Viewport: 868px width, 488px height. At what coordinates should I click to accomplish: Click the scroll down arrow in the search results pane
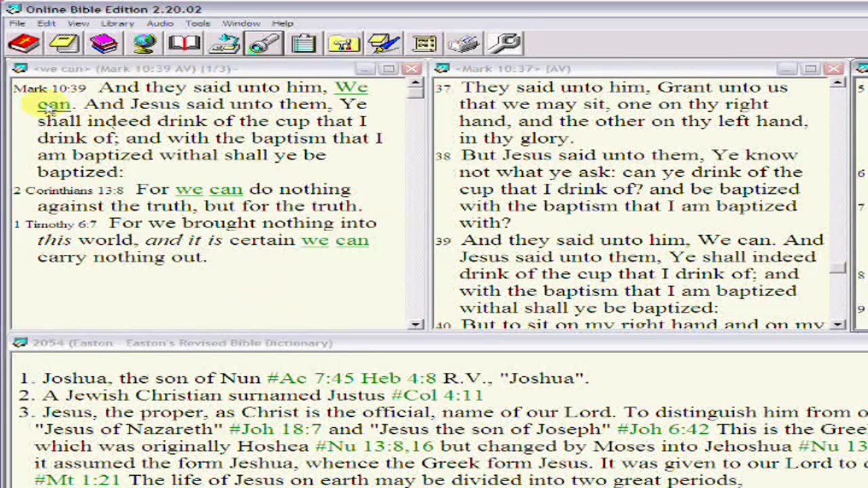coord(416,325)
